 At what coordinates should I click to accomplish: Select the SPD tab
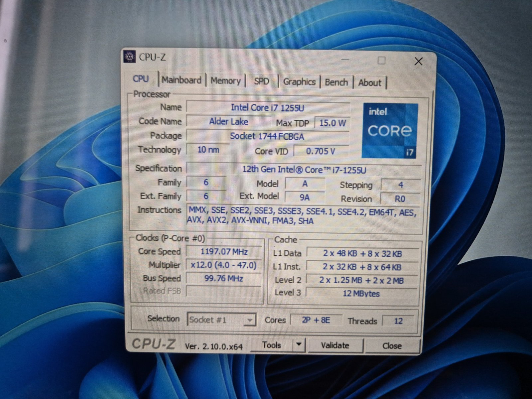(x=261, y=81)
